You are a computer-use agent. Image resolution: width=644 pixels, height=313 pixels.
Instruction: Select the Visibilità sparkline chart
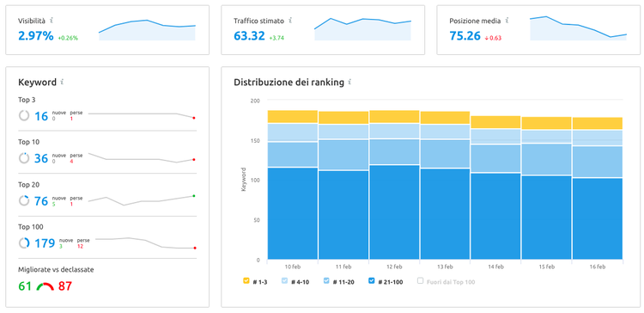[x=147, y=29]
